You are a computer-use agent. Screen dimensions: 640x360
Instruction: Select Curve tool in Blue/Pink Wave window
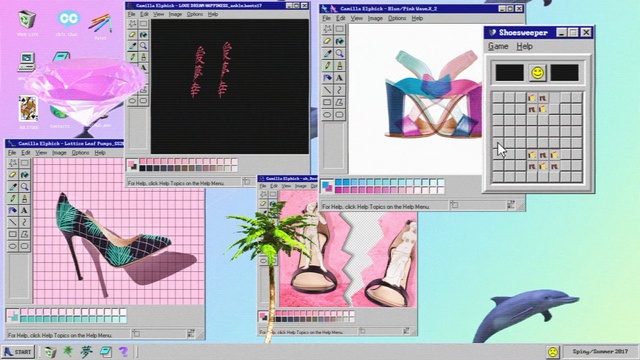(340, 90)
